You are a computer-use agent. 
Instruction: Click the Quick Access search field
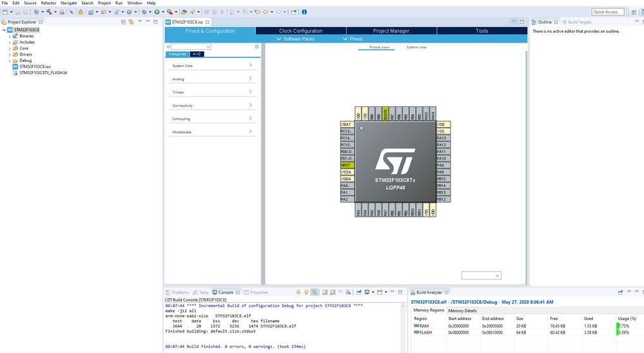tap(606, 12)
